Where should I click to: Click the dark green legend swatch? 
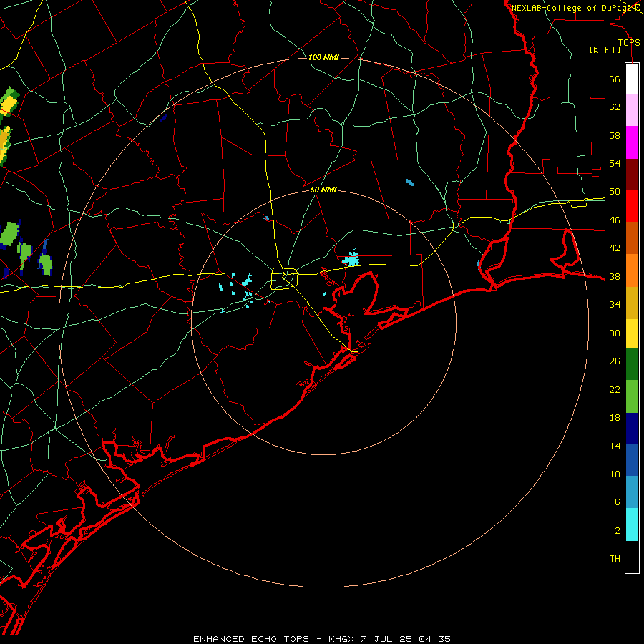pyautogui.click(x=632, y=364)
